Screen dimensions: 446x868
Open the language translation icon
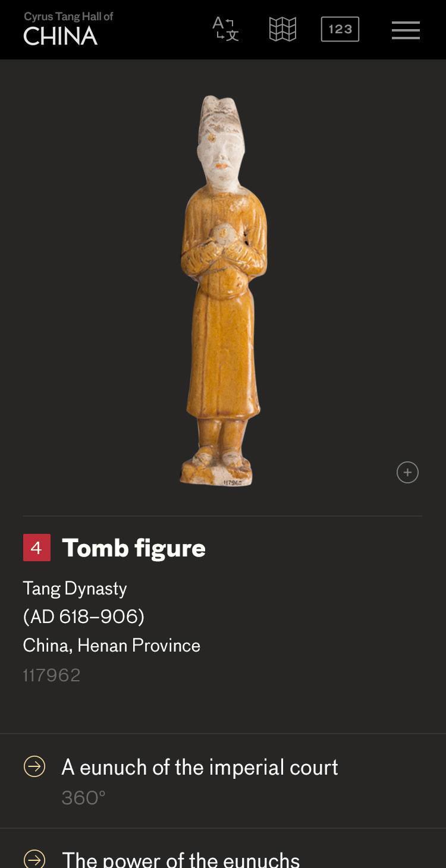[x=225, y=29]
